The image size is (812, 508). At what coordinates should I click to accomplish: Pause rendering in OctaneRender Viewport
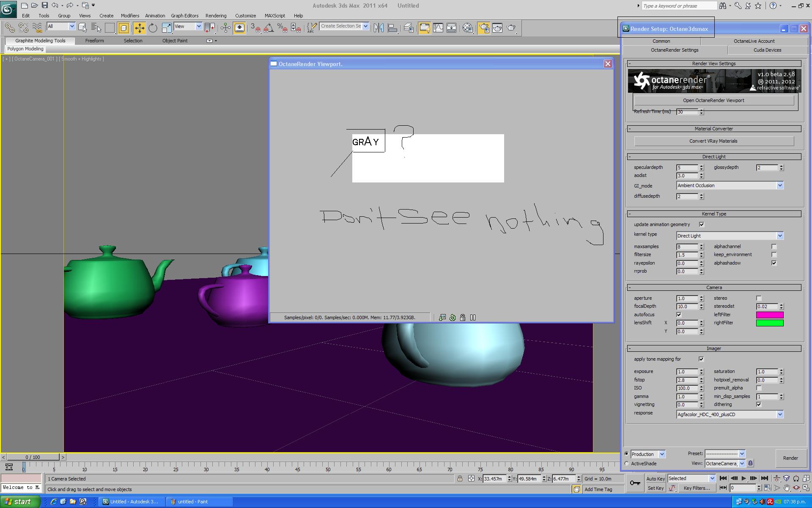coord(473,317)
